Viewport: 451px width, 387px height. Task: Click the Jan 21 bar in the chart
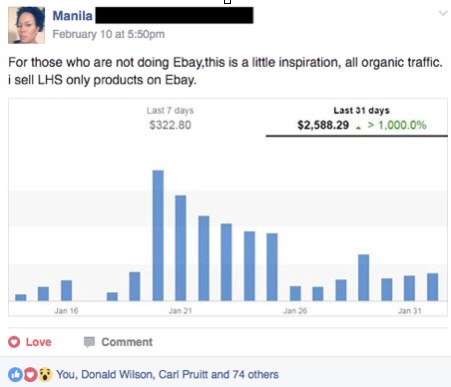point(181,248)
